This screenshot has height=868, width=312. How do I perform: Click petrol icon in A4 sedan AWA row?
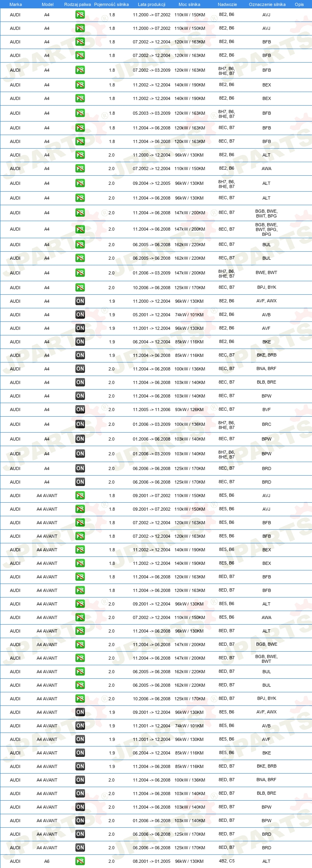click(80, 169)
